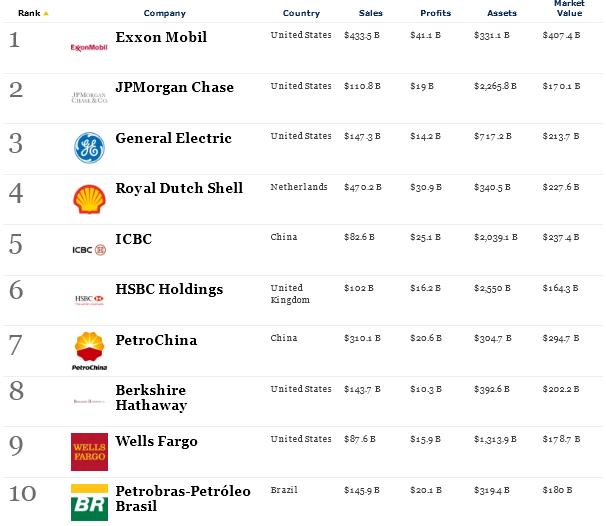Click the Company column header

[x=164, y=13]
